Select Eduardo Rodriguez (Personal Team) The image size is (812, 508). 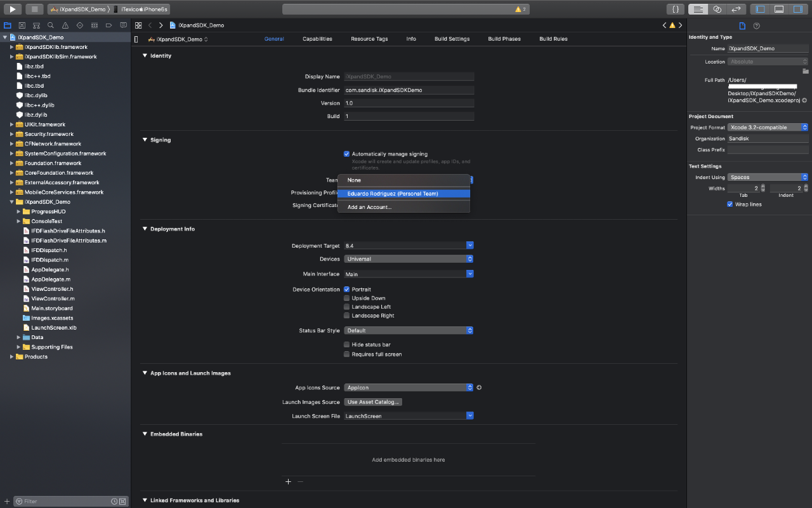[x=404, y=194]
